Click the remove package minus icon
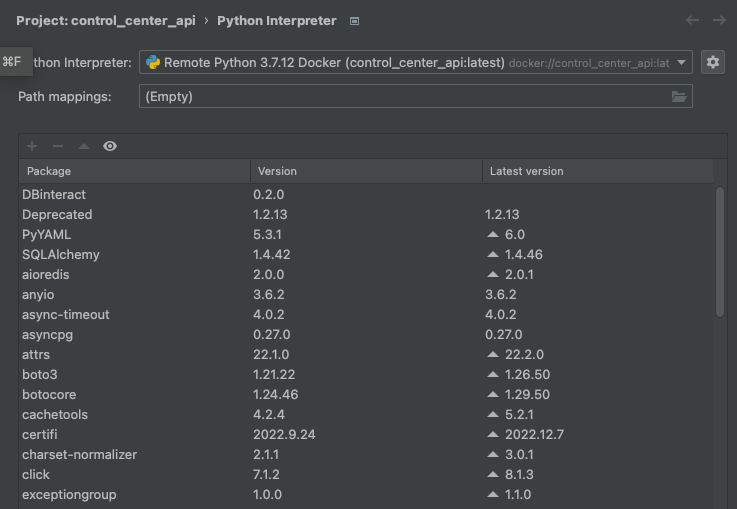Viewport: 737px width, 509px height. pos(58,146)
